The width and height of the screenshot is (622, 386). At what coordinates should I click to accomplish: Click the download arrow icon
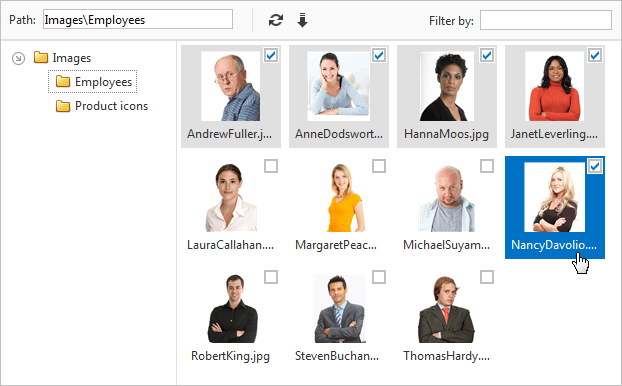coord(302,20)
